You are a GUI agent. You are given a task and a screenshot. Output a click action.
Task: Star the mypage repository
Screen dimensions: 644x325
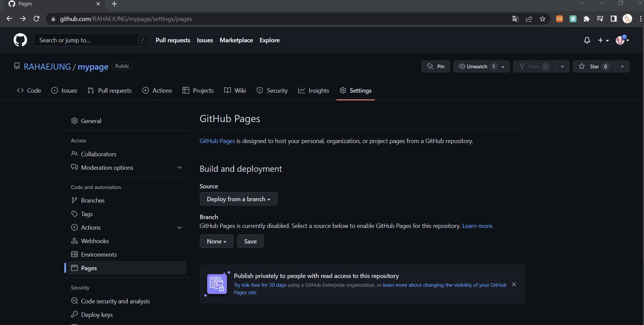[x=594, y=66]
